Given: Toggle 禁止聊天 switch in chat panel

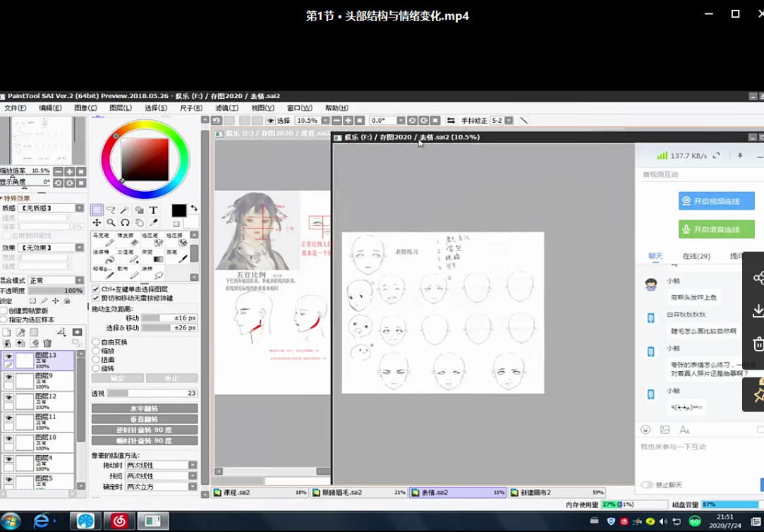Looking at the screenshot, I should (647, 485).
